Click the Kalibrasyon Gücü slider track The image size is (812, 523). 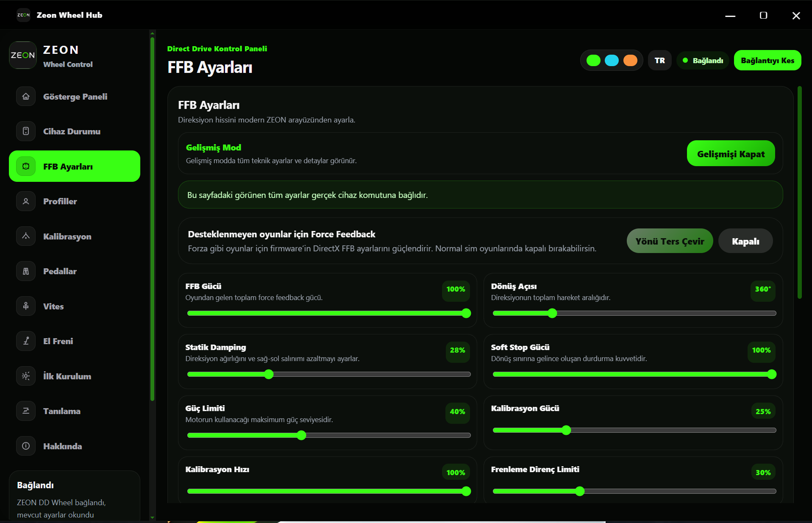(634, 430)
